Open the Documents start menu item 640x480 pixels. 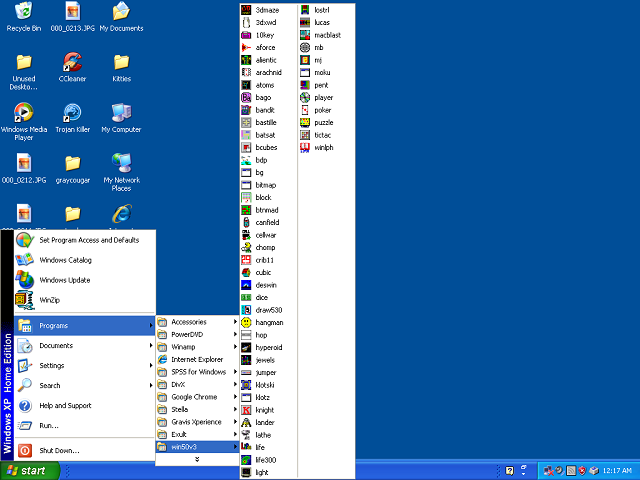pos(84,346)
